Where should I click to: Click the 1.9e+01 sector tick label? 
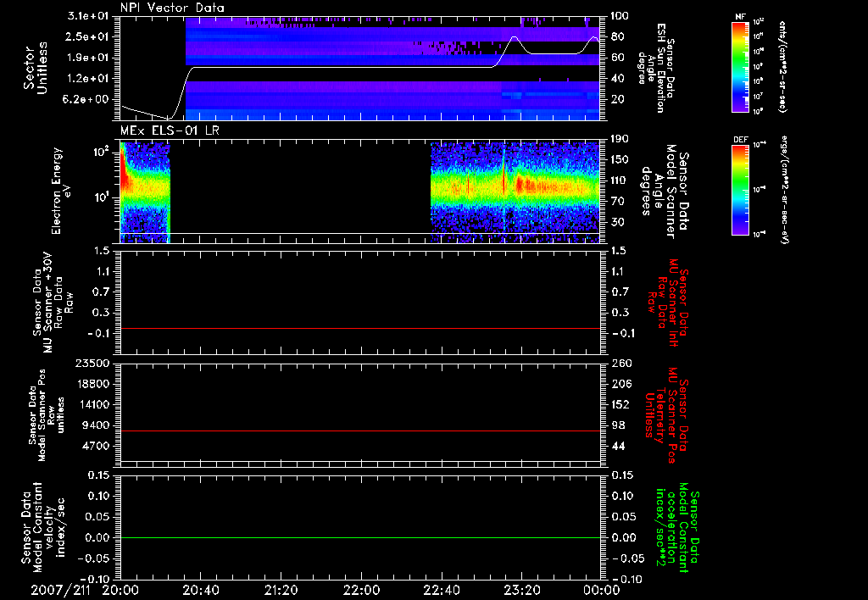click(x=88, y=58)
